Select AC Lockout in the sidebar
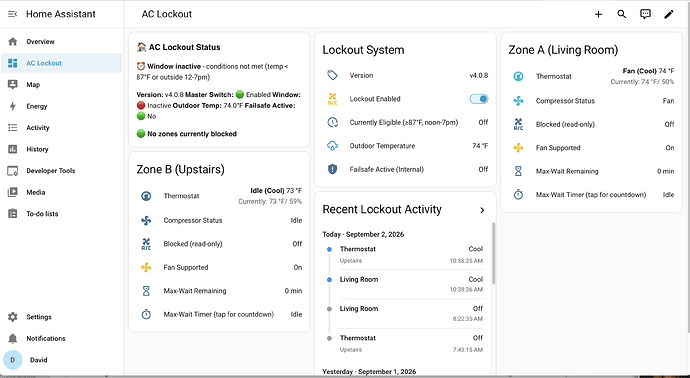This screenshot has height=378, width=690. (62, 63)
